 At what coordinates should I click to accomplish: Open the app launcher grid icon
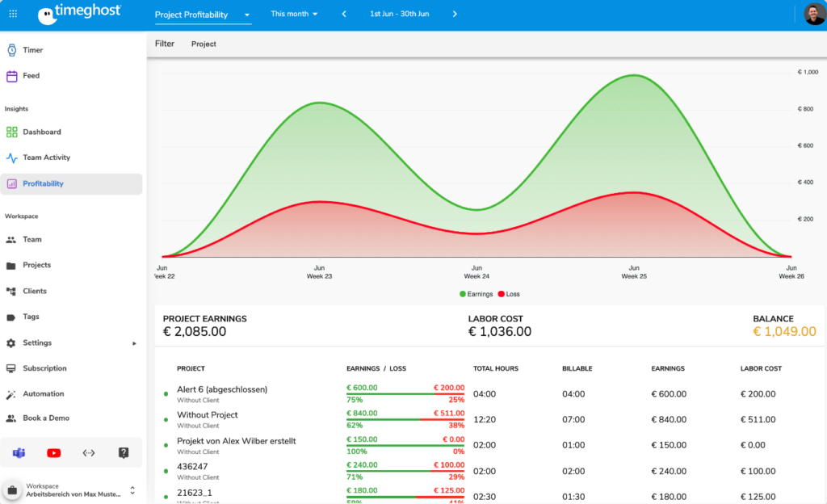click(x=13, y=14)
